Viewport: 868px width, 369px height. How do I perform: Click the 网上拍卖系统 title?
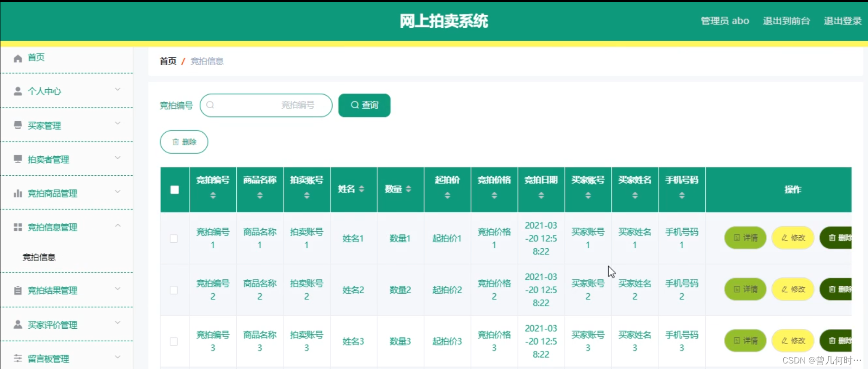[444, 21]
